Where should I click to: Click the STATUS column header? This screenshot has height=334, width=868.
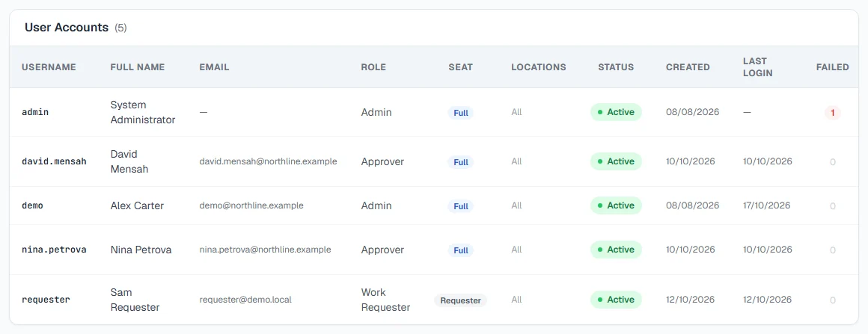pyautogui.click(x=616, y=67)
